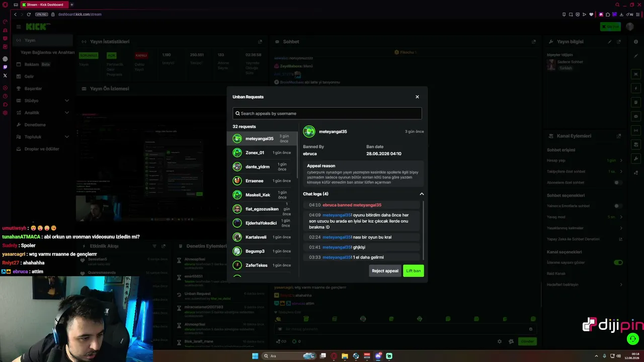
Task: Collapse the Chat logs section
Action: tap(422, 194)
